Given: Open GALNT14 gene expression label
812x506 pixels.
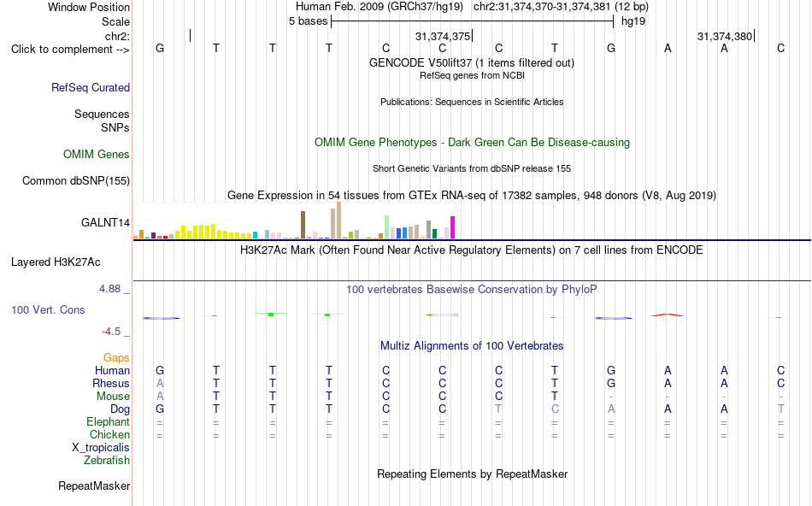Looking at the screenshot, I should tap(106, 223).
